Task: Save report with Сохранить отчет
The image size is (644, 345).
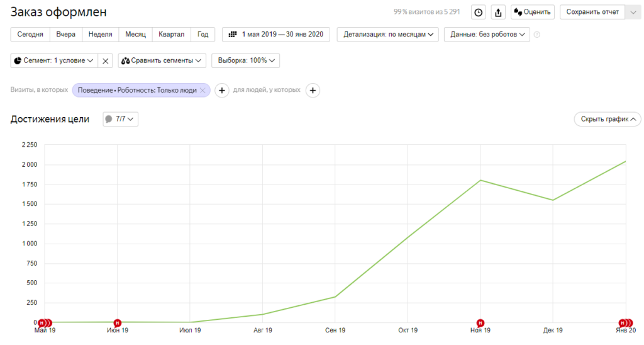Action: click(592, 13)
